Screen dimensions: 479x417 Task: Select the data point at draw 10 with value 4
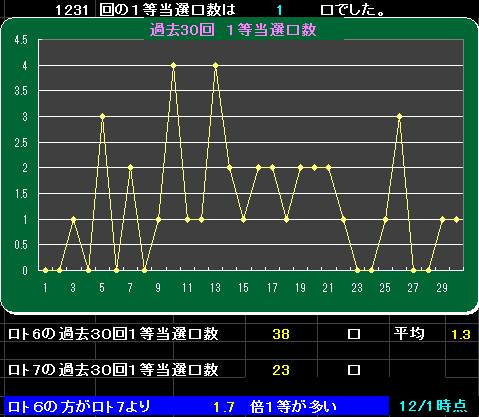[173, 65]
